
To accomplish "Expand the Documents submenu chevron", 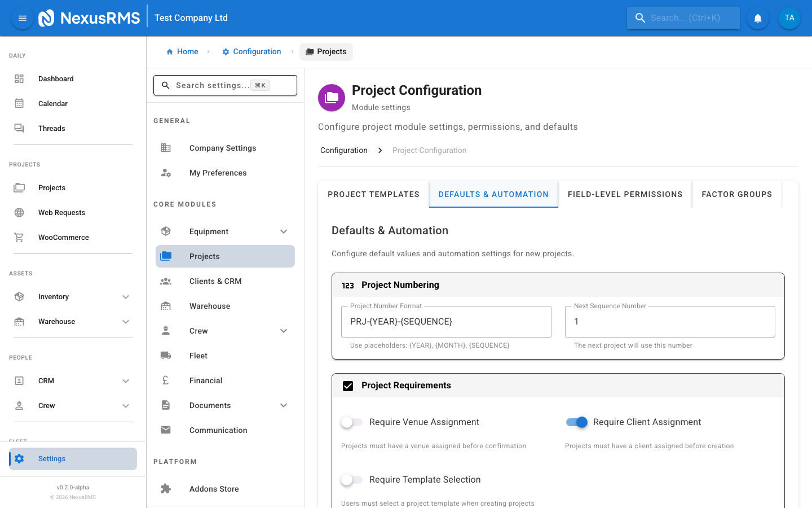I will (x=283, y=405).
